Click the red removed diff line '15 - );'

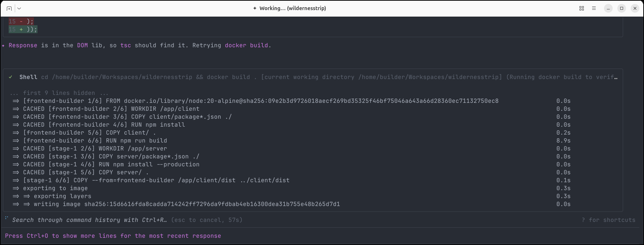point(21,21)
